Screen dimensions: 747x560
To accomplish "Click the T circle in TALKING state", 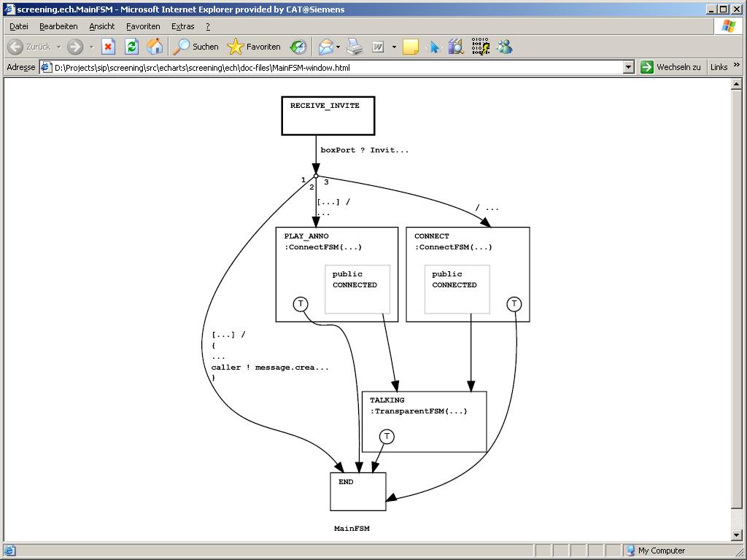I will point(387,436).
